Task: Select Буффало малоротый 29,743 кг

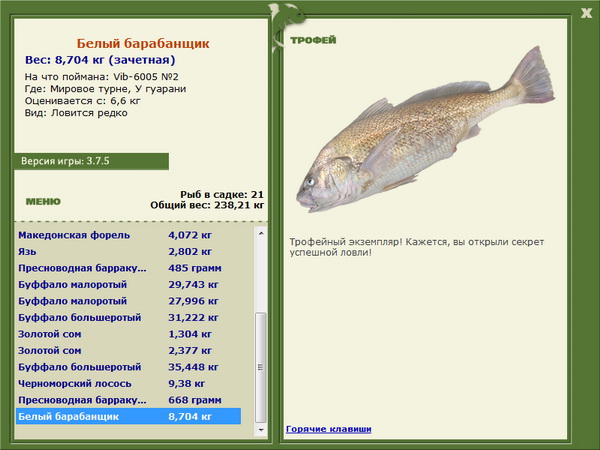Action: coord(129,284)
